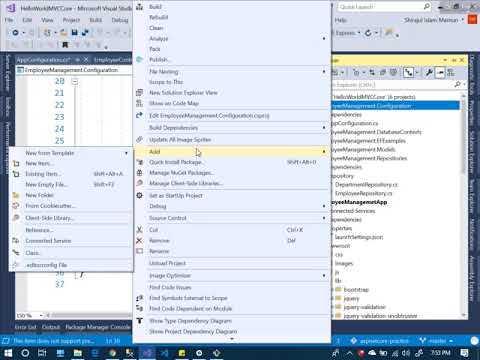Select Unload Project
This screenshot has width=480, height=360.
(167, 263)
